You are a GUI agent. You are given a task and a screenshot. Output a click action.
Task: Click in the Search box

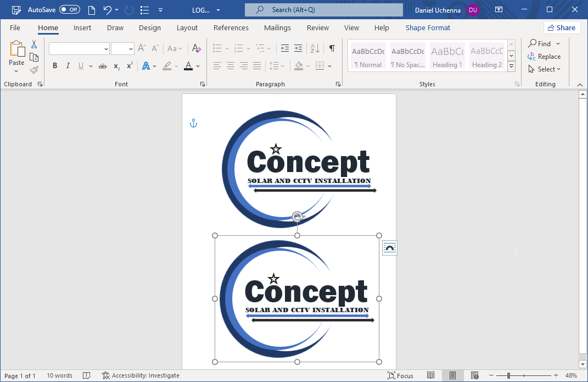click(x=324, y=10)
